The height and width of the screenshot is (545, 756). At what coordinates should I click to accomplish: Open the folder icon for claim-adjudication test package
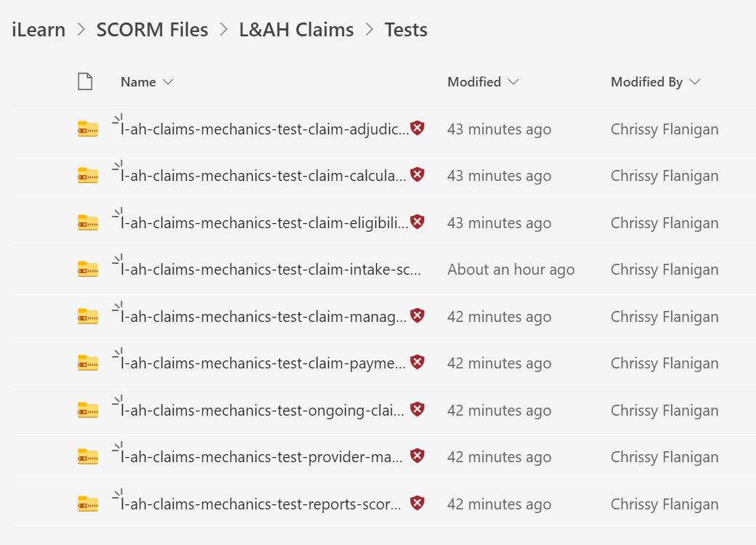(87, 129)
